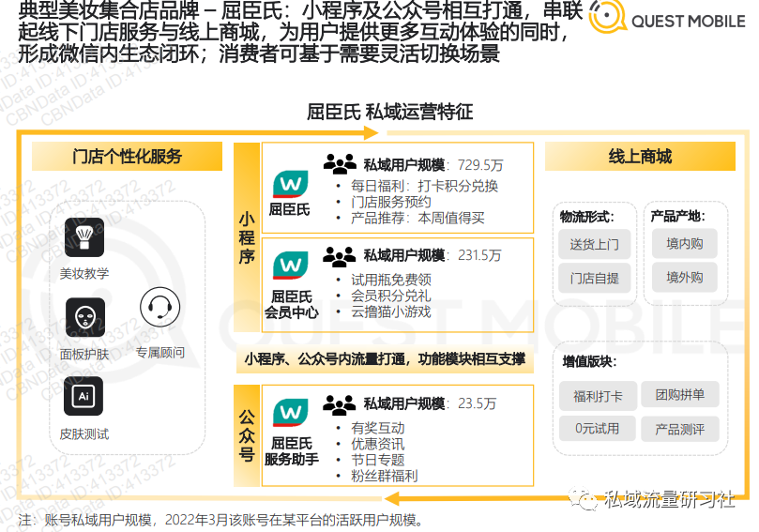Click the text 皮肤测试

click(84, 434)
